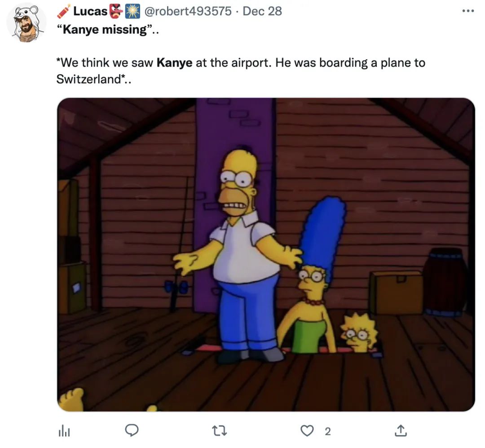Click Homer Simpson in the image
Viewport: 485px width, 448px height.
point(237,254)
